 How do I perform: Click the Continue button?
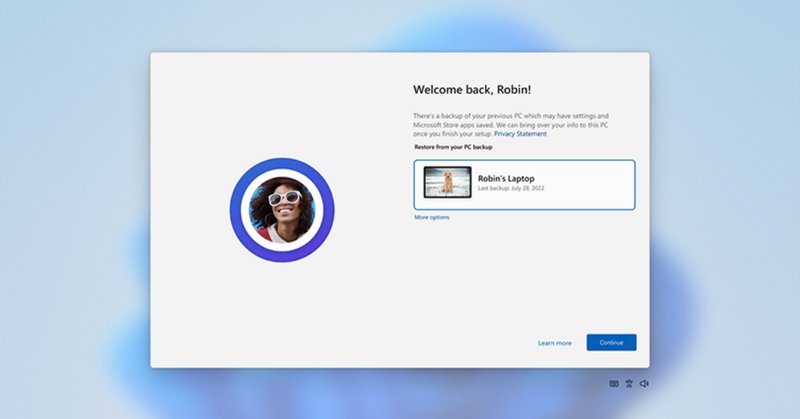click(x=611, y=342)
